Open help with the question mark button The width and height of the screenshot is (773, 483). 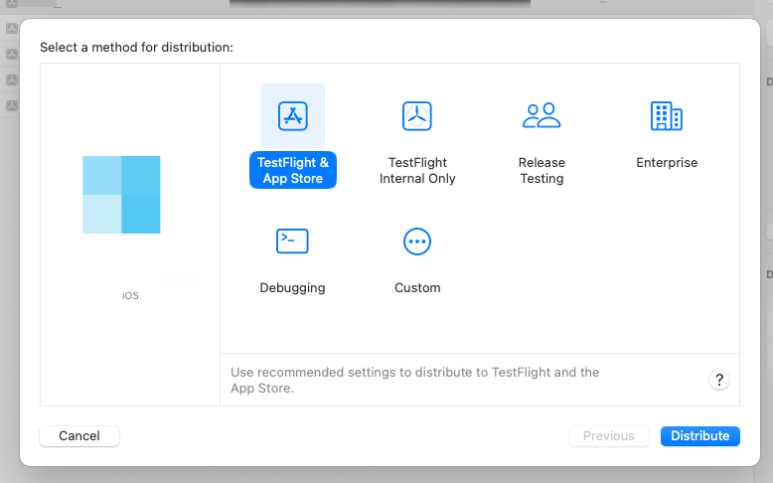[x=719, y=380]
